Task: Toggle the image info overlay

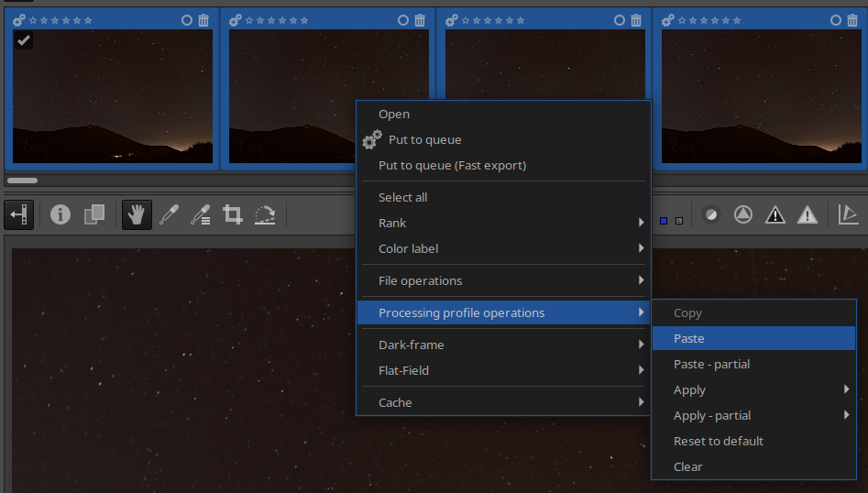Action: tap(60, 214)
